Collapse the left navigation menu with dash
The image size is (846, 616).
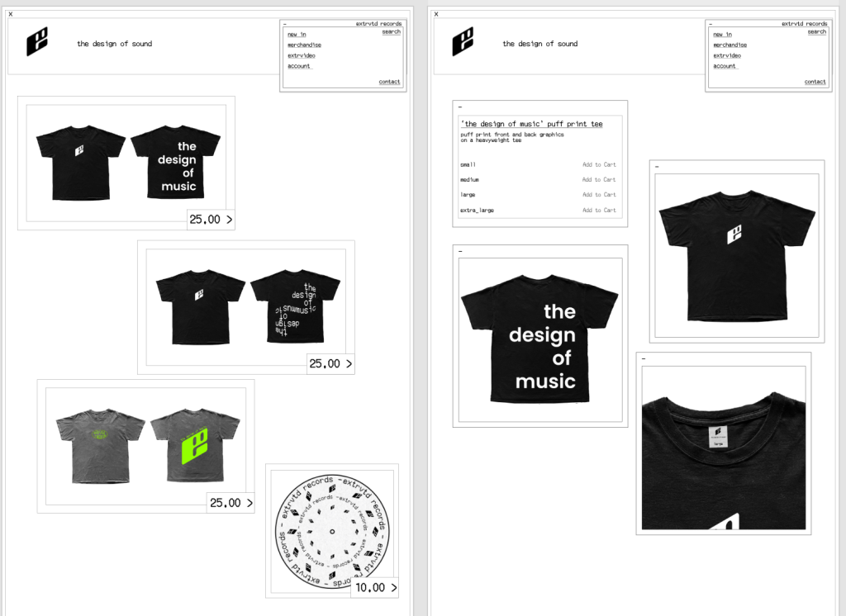tap(285, 24)
